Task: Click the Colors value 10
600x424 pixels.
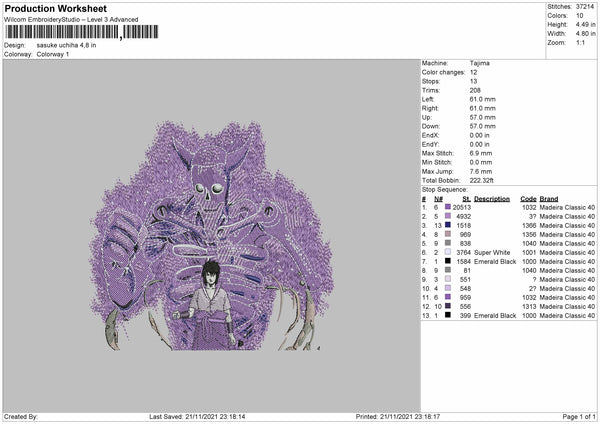Action: tap(579, 16)
